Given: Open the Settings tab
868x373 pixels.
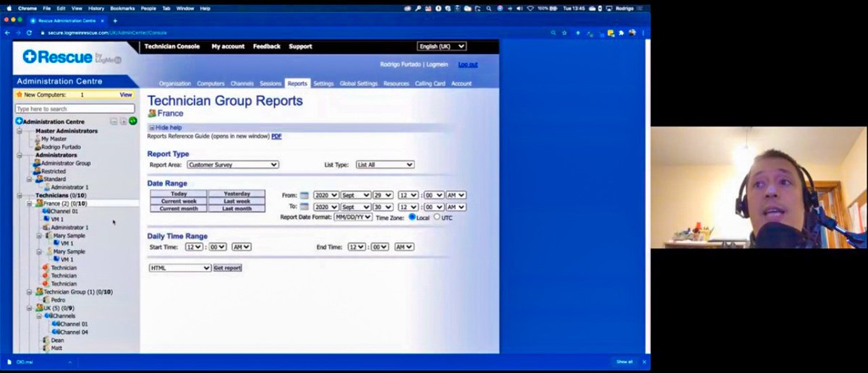Looking at the screenshot, I should pos(323,84).
